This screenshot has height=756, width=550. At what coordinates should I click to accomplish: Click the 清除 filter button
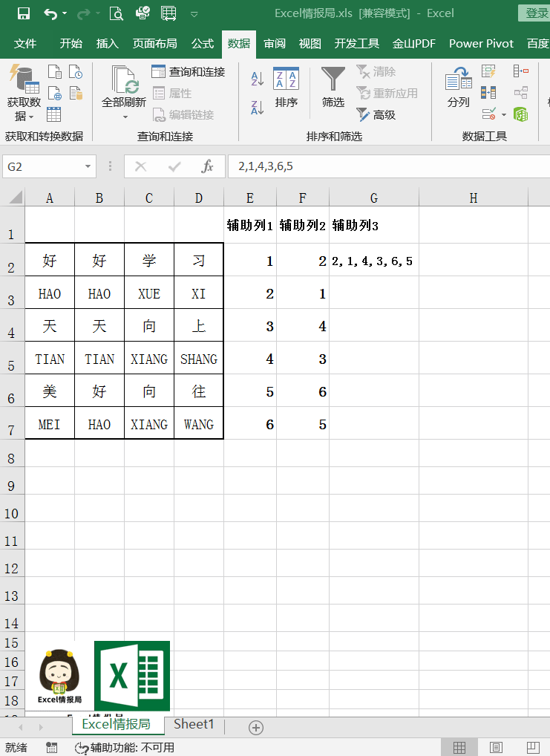376,72
